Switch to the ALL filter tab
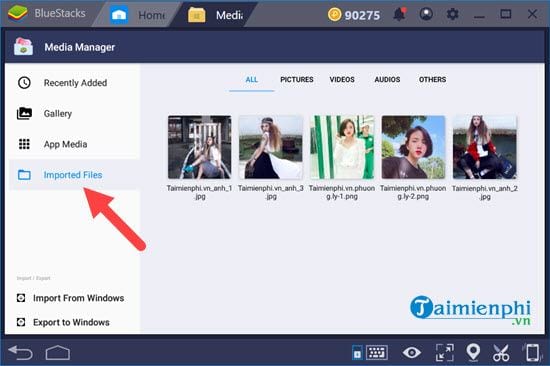 click(251, 80)
